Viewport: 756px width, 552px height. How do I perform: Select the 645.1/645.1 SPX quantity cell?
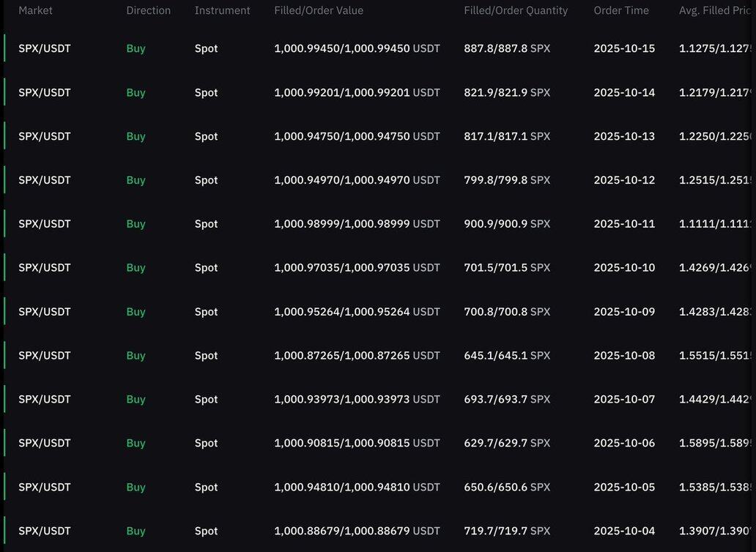pyautogui.click(x=507, y=356)
